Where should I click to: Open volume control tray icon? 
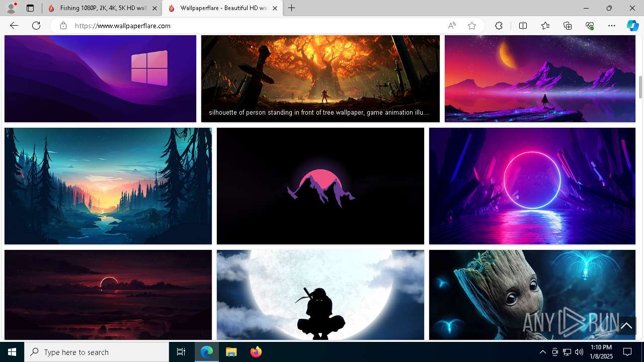click(579, 352)
